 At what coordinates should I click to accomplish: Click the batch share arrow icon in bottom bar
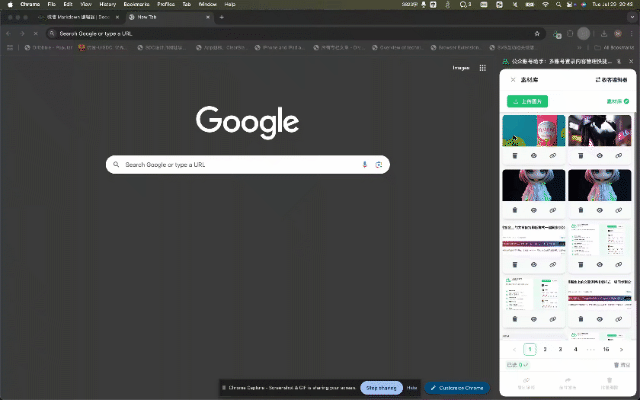(568, 380)
